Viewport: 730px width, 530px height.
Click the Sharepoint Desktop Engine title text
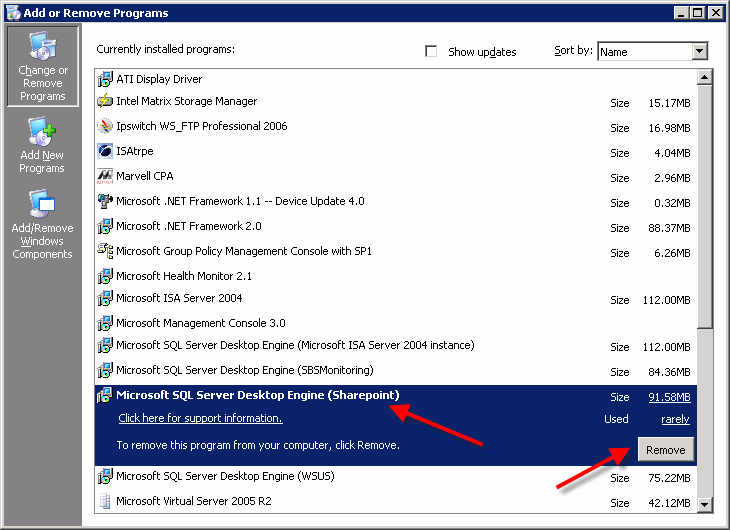tap(258, 395)
